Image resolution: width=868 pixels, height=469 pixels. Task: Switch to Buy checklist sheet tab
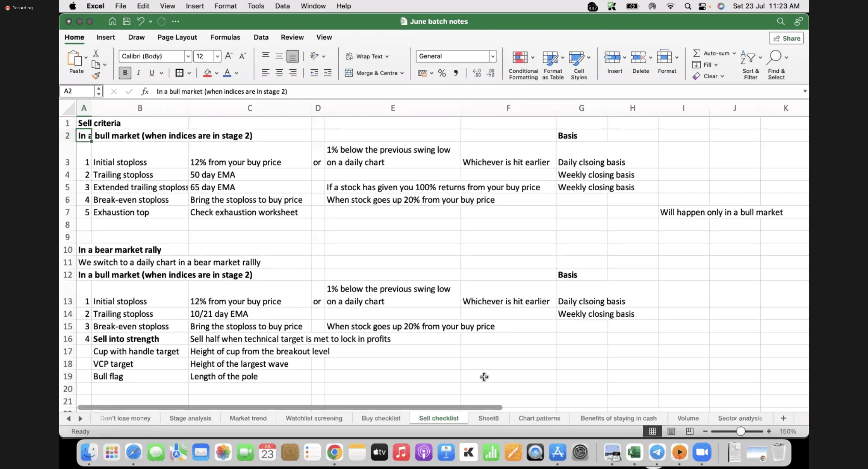(381, 418)
